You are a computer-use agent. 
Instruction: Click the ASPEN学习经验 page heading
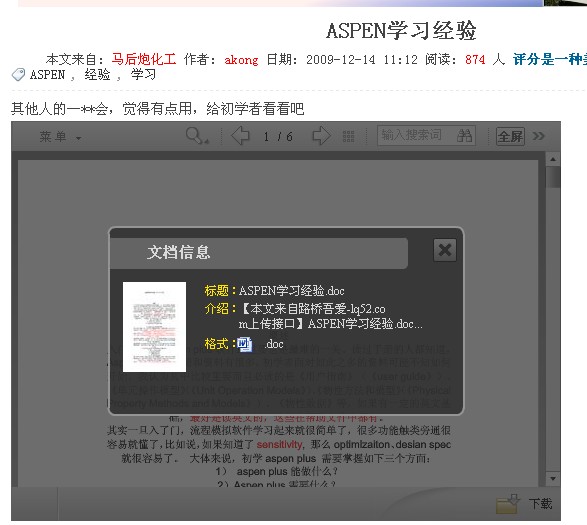pyautogui.click(x=401, y=31)
